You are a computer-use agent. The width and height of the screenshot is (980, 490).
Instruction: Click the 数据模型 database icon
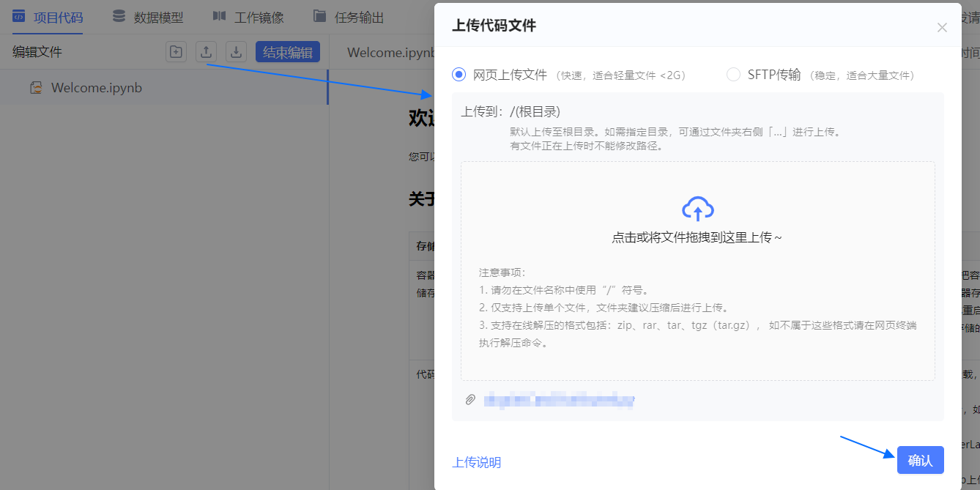[x=119, y=17]
